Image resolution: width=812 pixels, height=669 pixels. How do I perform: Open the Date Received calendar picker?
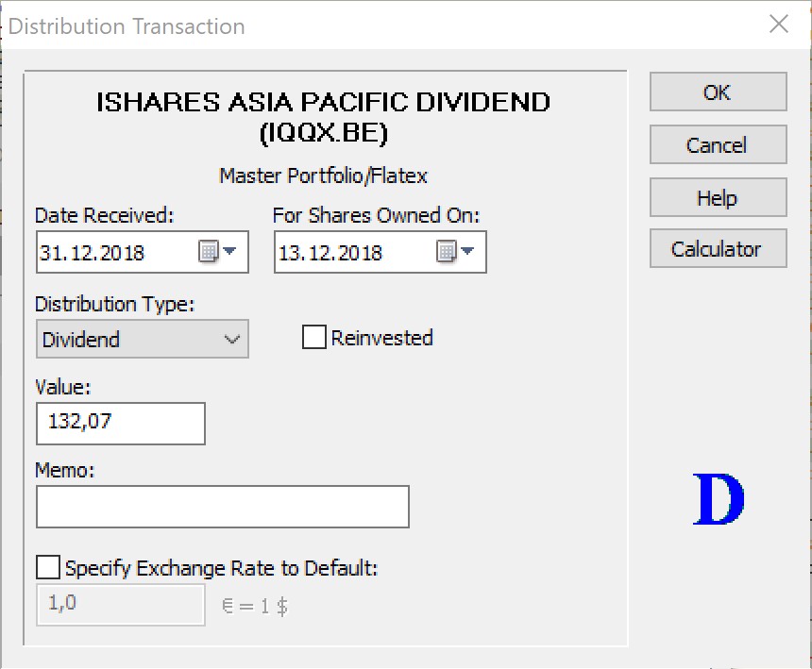[x=217, y=252]
